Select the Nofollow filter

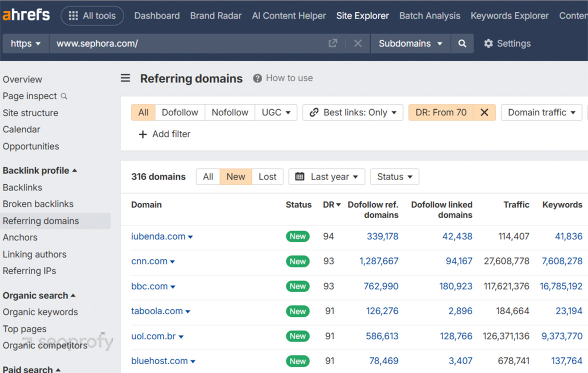(230, 112)
